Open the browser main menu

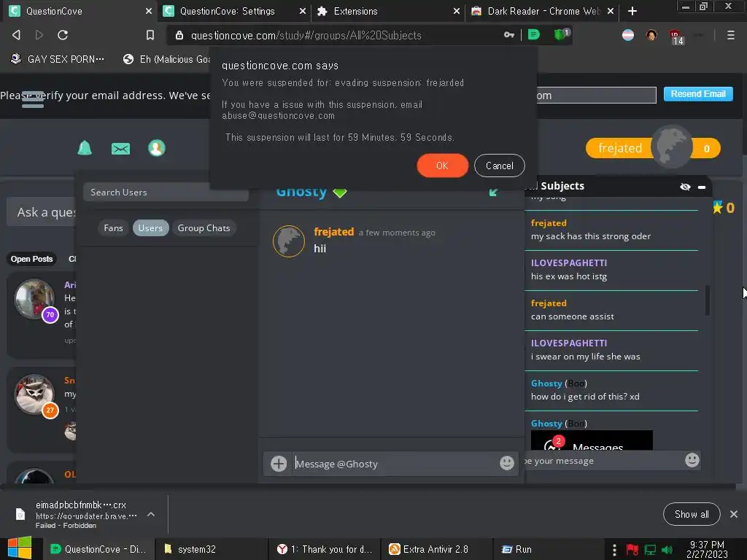pos(730,35)
